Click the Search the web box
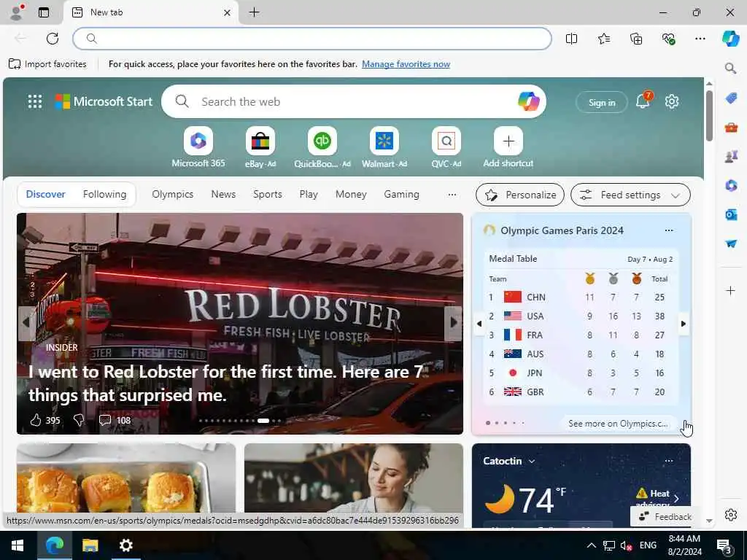 [x=354, y=101]
